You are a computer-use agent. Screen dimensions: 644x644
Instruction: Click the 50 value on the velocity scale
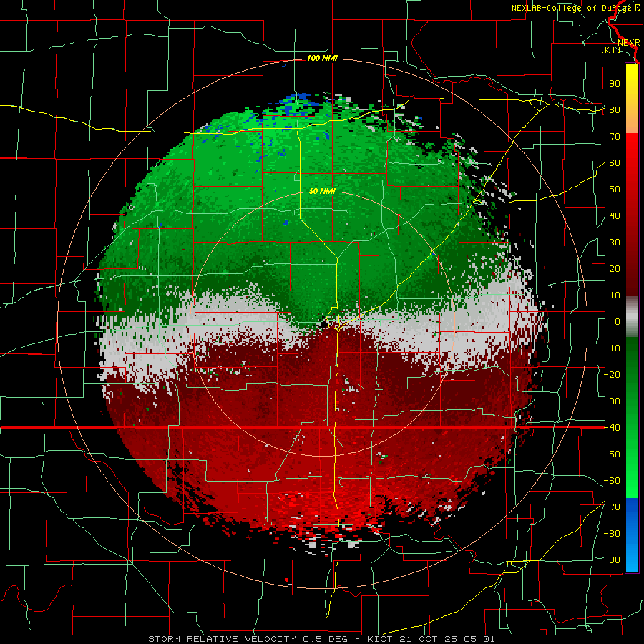point(615,190)
